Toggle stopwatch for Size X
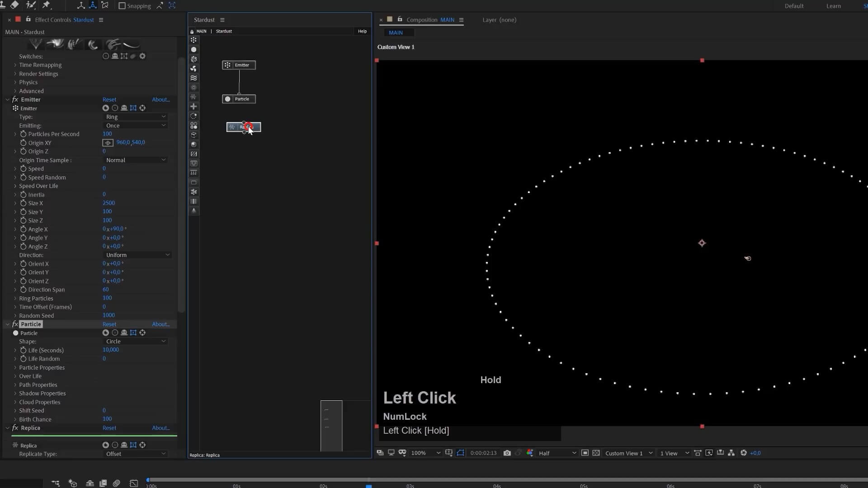The height and width of the screenshot is (488, 868). [24, 203]
